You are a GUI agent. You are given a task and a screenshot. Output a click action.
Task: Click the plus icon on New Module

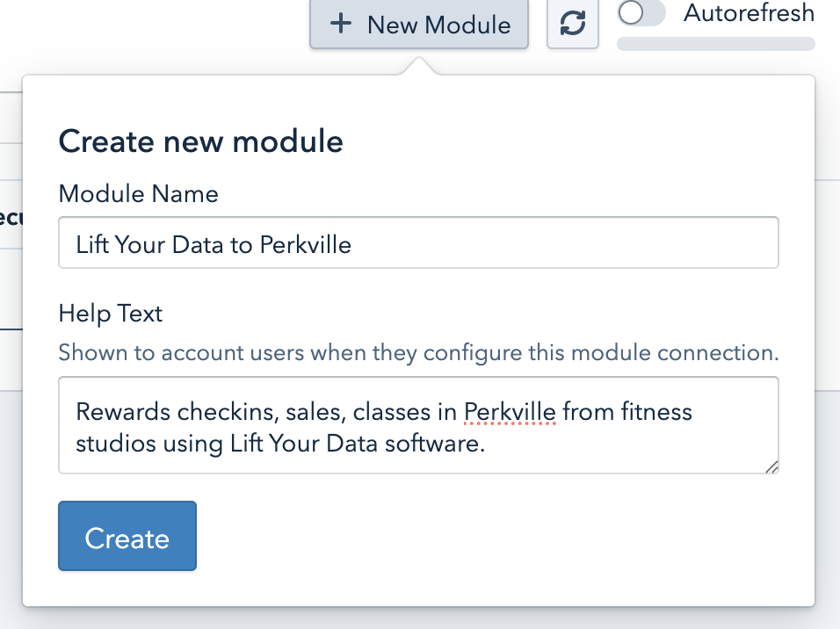tap(341, 24)
